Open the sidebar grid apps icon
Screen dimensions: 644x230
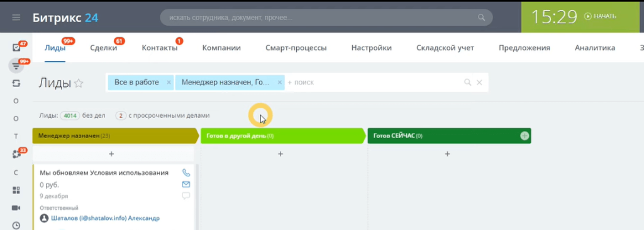coord(16,190)
